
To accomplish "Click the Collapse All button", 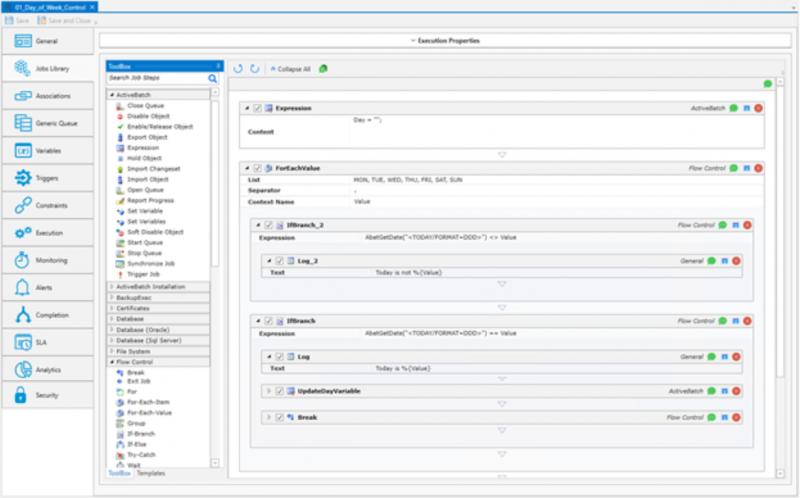I will [x=290, y=69].
